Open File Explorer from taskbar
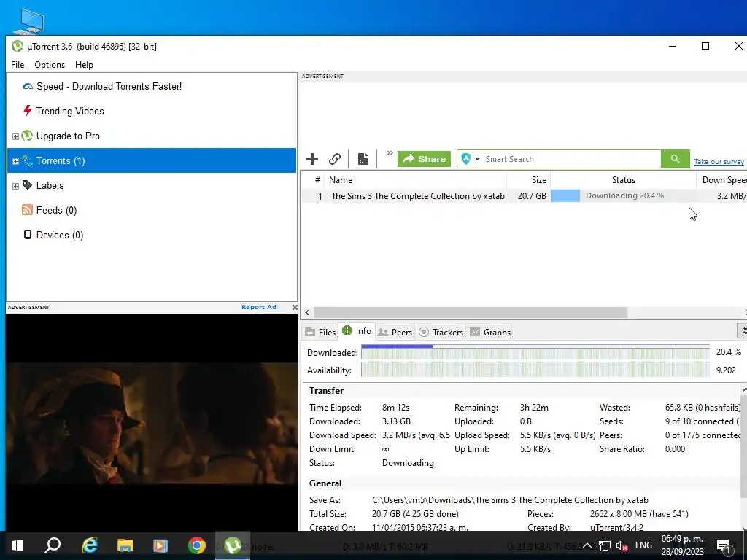The width and height of the screenshot is (747, 560). click(125, 545)
